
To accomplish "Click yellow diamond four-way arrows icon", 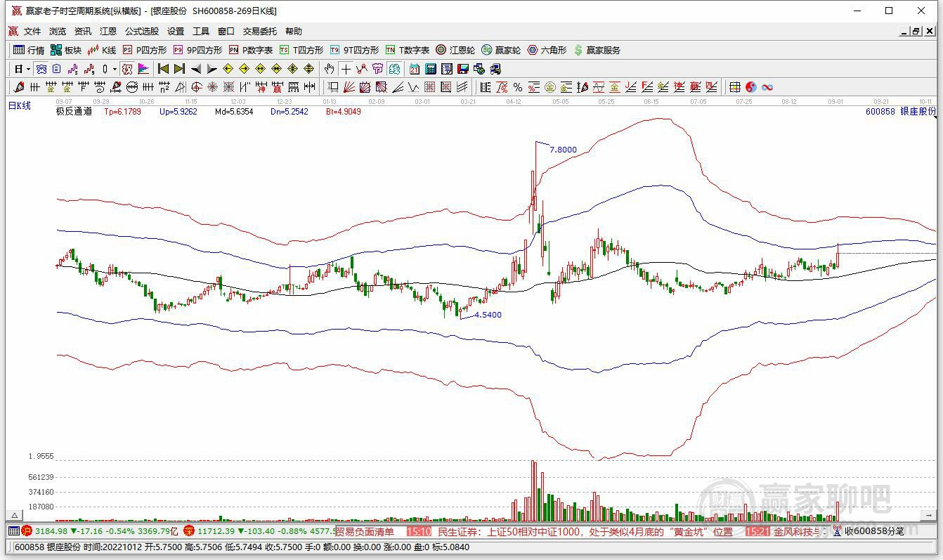I will (308, 69).
